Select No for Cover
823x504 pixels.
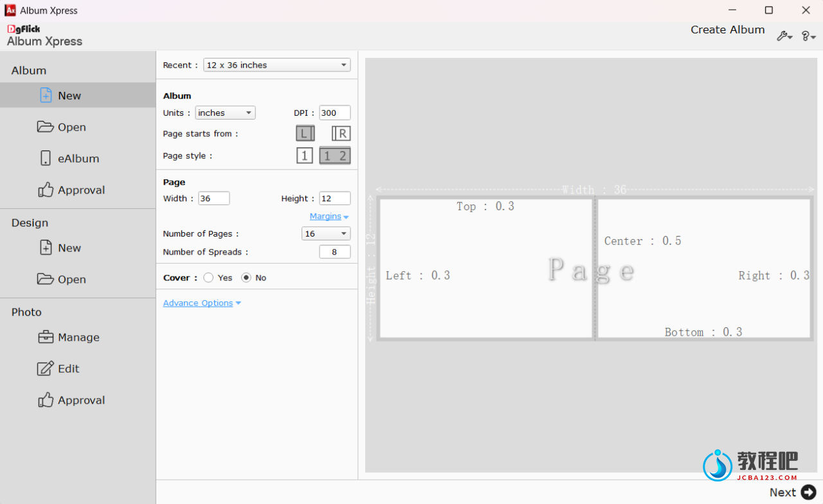(x=246, y=278)
